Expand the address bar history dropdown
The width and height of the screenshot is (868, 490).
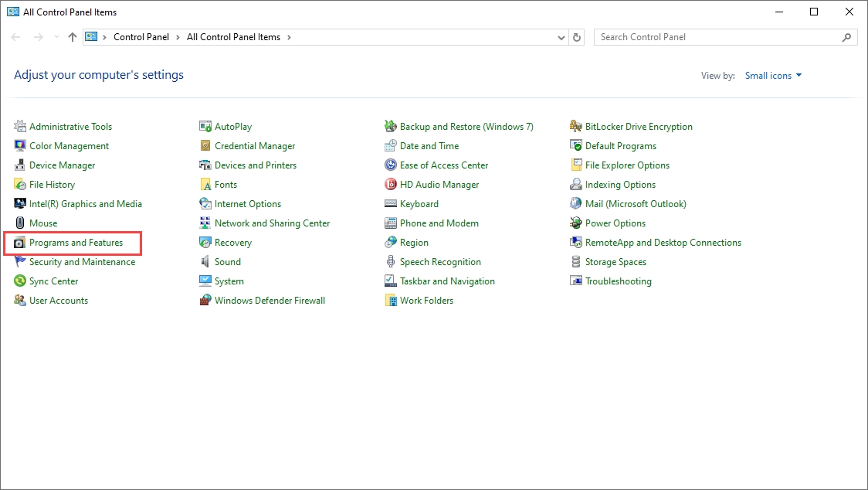561,37
